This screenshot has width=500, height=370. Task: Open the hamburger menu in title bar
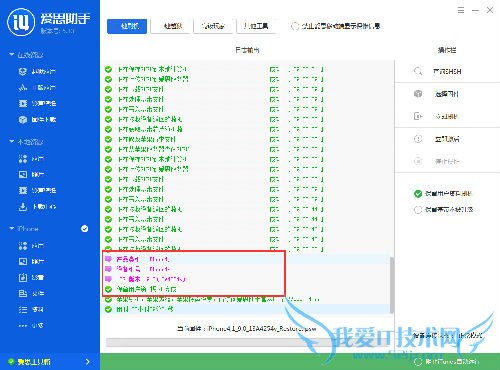(461, 10)
